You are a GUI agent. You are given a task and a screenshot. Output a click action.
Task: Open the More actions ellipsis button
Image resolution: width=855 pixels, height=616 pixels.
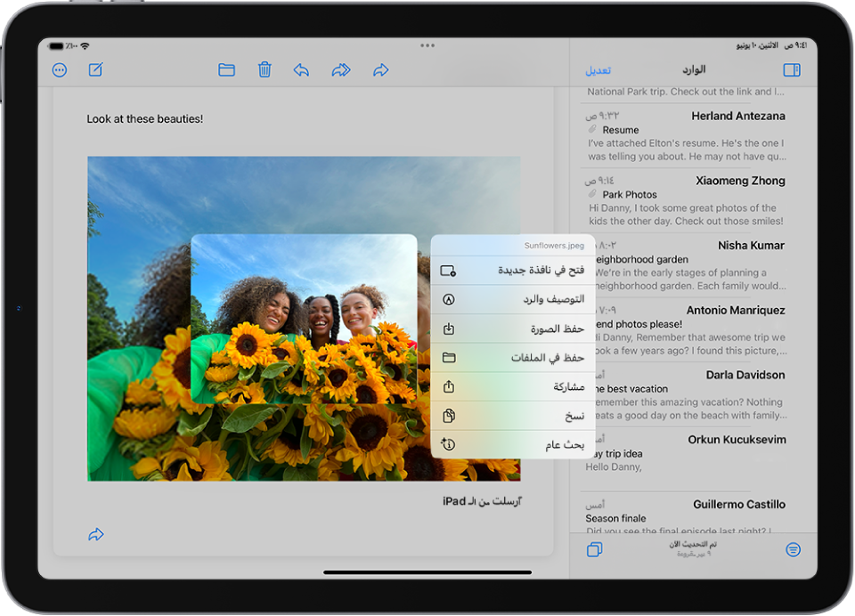click(x=60, y=70)
